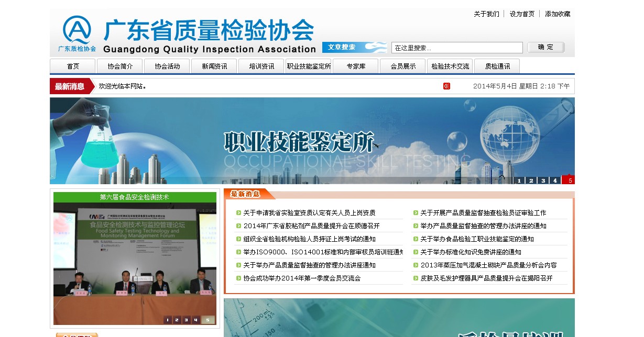Open the 首页 navigation tab
Screen dimensions: 644x337
coord(73,66)
